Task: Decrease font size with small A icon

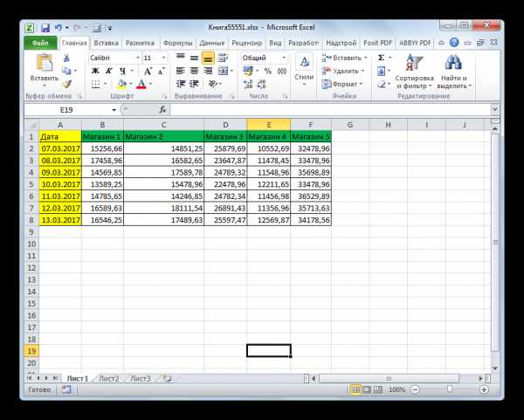Action: (x=161, y=71)
